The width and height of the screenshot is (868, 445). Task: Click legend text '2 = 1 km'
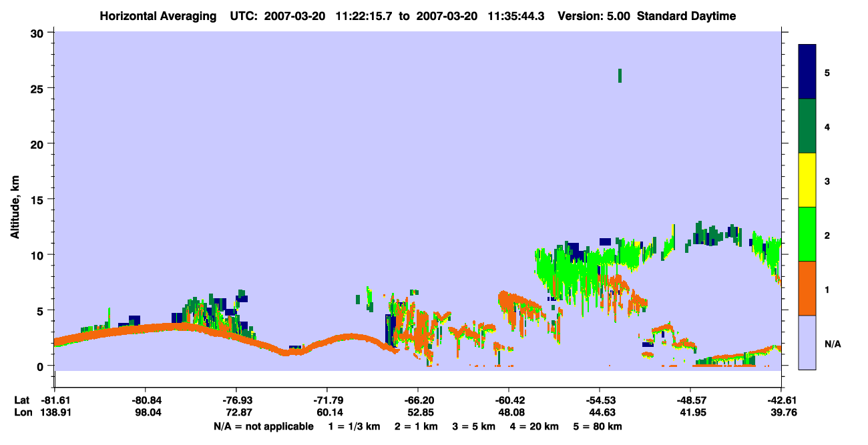pos(416,426)
